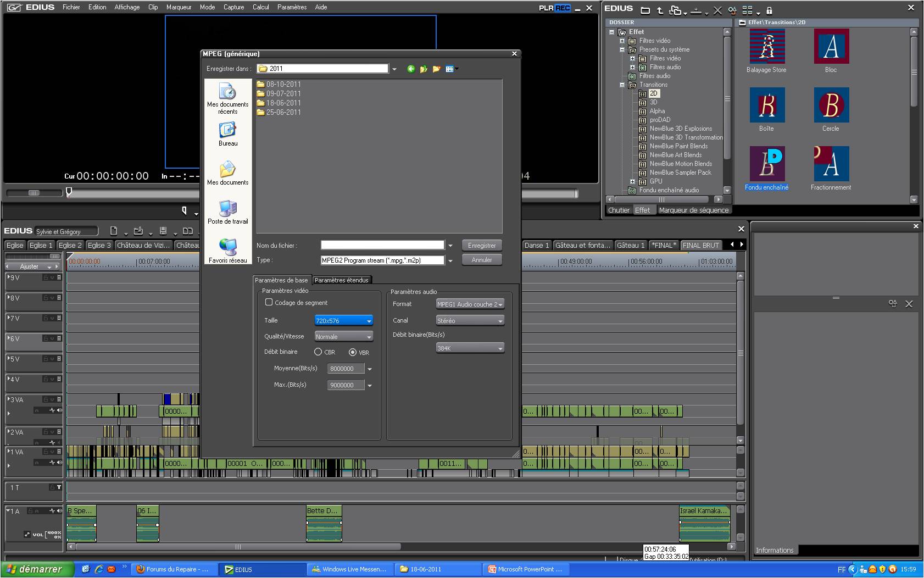
Task: Open the Eglise 2 sequence tab
Action: click(70, 246)
